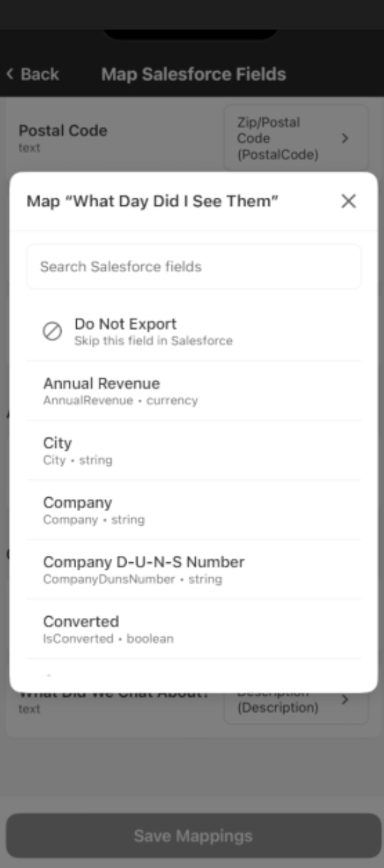Click the Postal Code text field row
This screenshot has width=384, height=868.
[63, 137]
